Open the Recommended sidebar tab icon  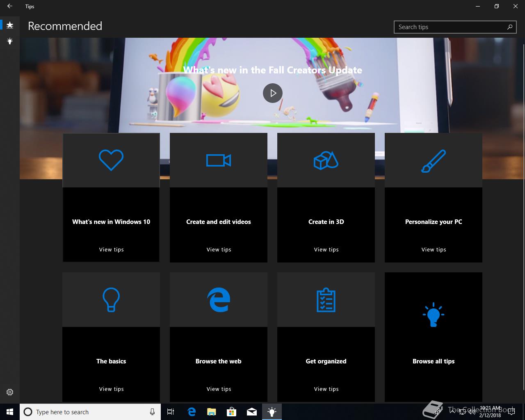[x=10, y=25]
